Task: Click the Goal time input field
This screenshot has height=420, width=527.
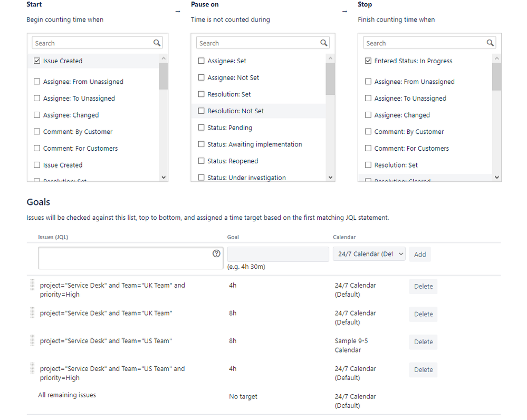Action: tap(278, 254)
